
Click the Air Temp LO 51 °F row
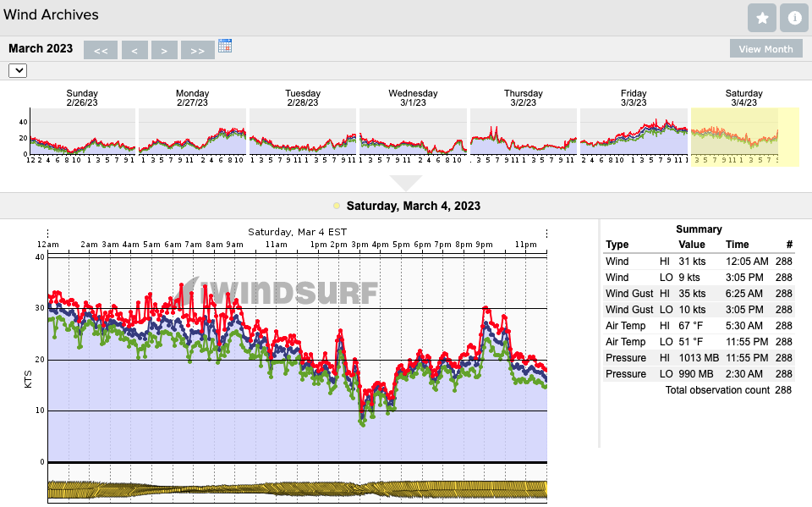(699, 342)
